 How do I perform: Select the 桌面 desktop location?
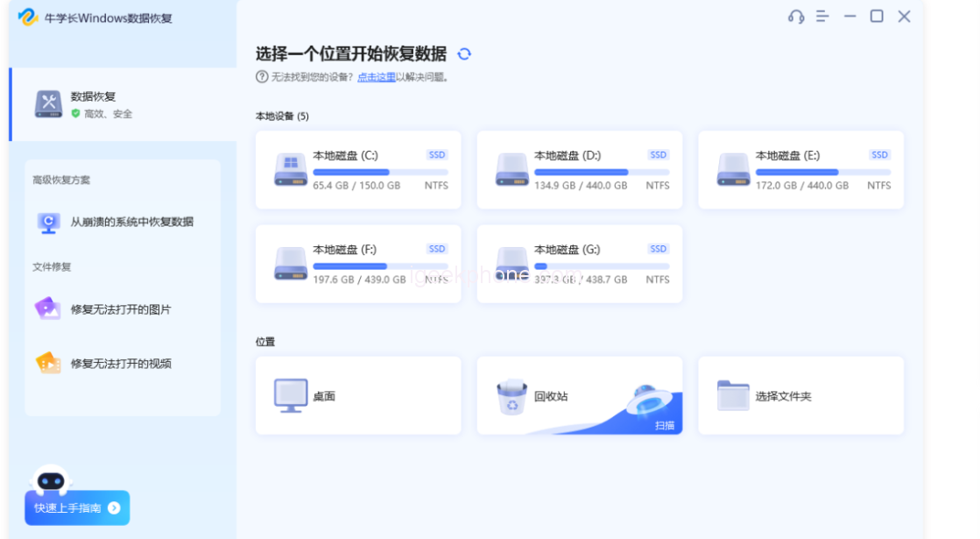pyautogui.click(x=358, y=395)
